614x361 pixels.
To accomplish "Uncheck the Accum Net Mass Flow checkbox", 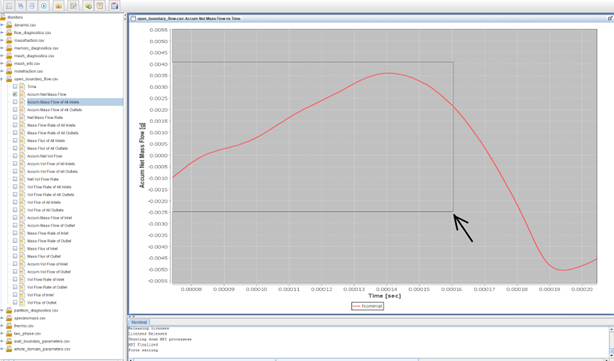I will coord(15,94).
